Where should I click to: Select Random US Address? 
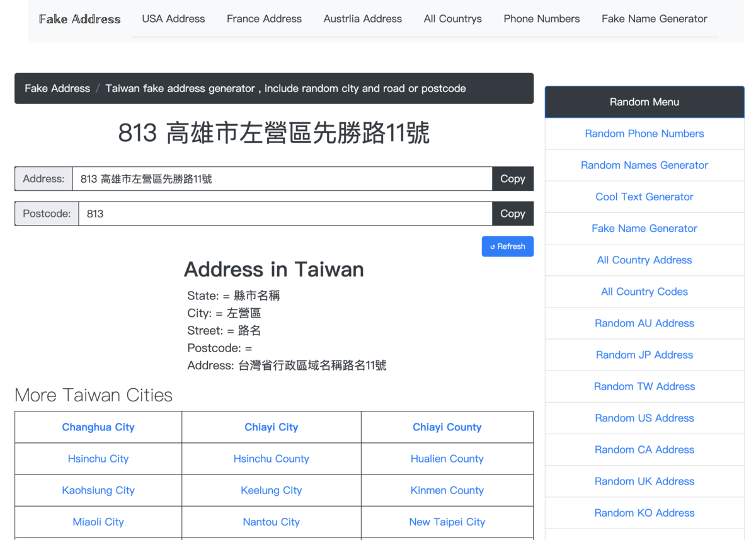[644, 418]
